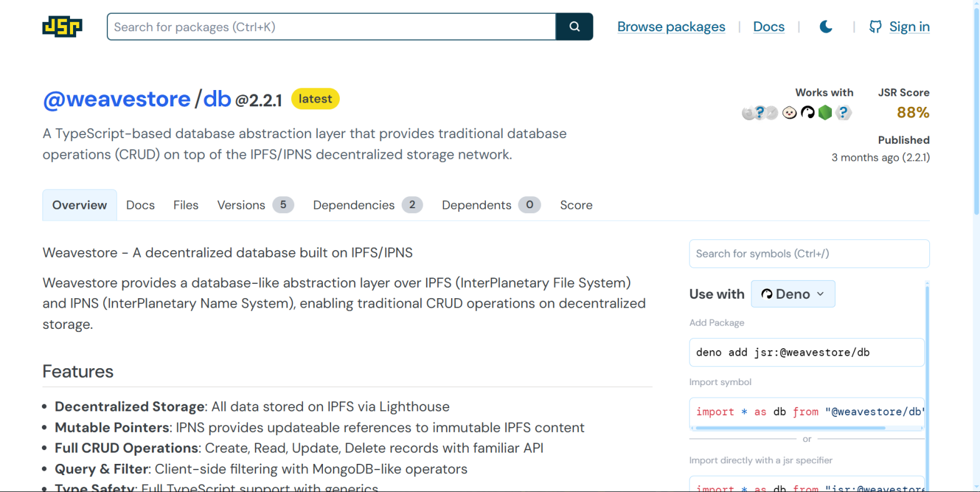The height and width of the screenshot is (492, 980).
Task: Click the GitHub icon beside Sign in
Action: [875, 27]
